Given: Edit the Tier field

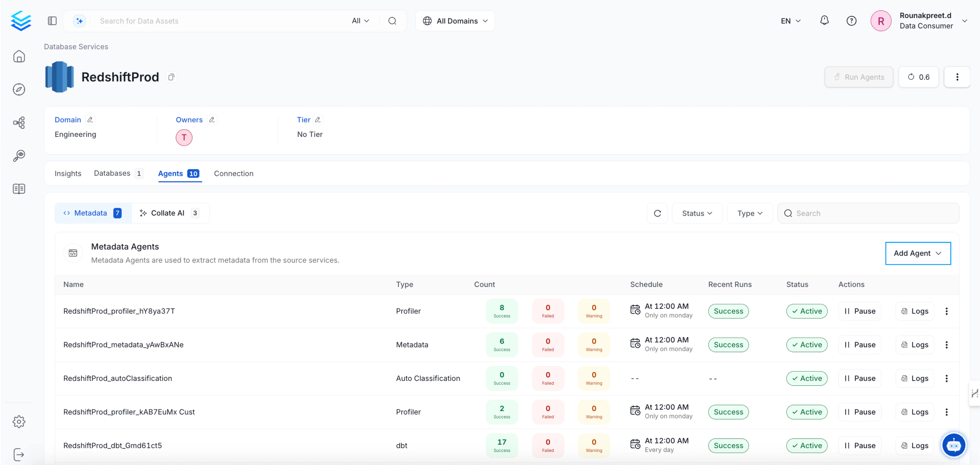Looking at the screenshot, I should tap(318, 120).
